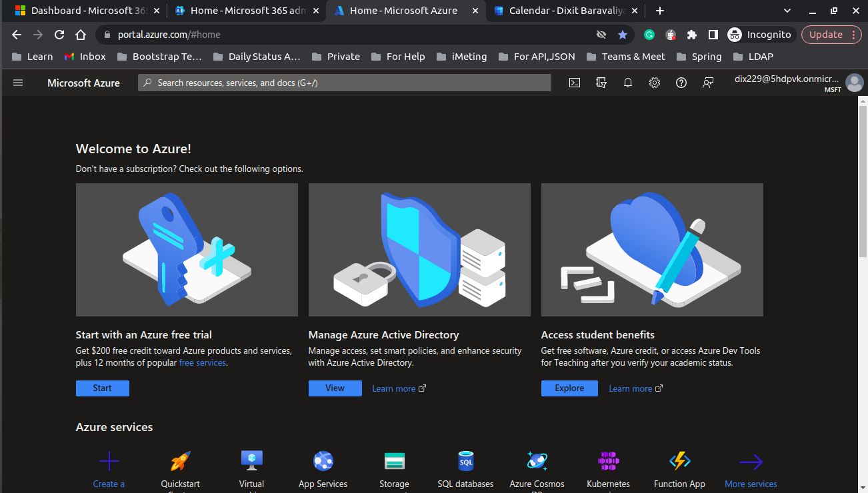868x493 pixels.
Task: Open the Inbox bookmark
Action: point(85,57)
